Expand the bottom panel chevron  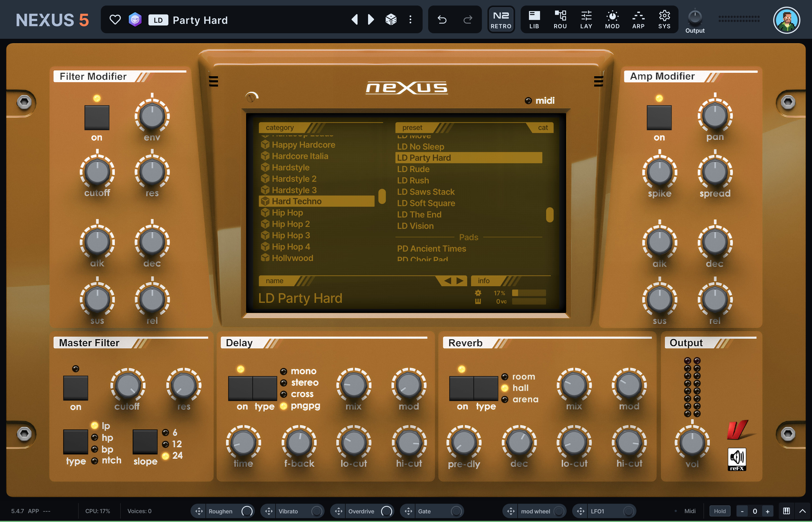click(803, 511)
